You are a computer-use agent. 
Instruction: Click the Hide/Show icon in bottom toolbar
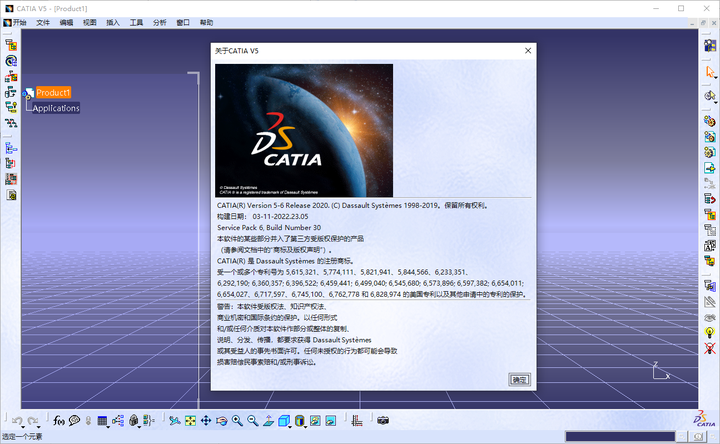[315, 420]
